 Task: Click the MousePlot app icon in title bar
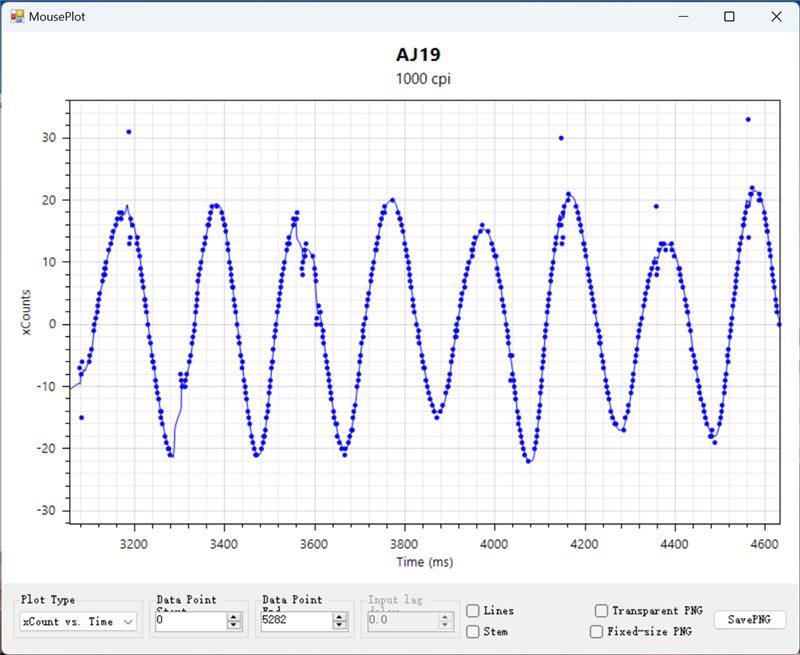(17, 17)
